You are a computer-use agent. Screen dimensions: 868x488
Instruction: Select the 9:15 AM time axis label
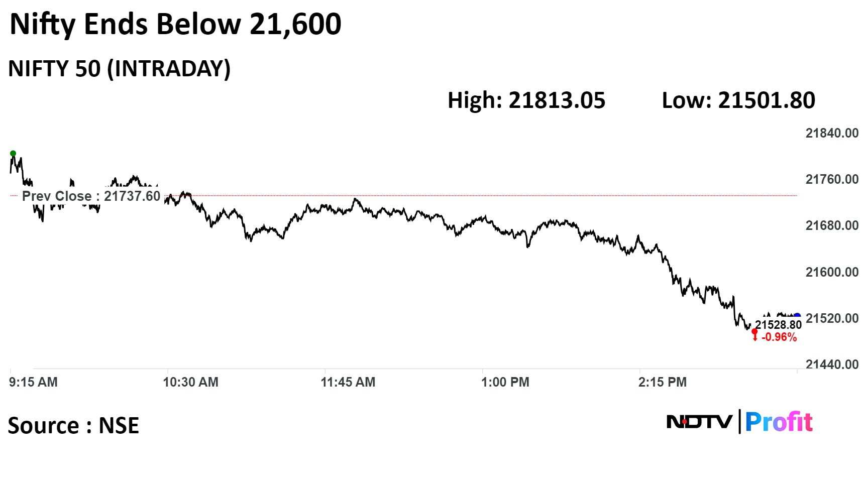(33, 382)
